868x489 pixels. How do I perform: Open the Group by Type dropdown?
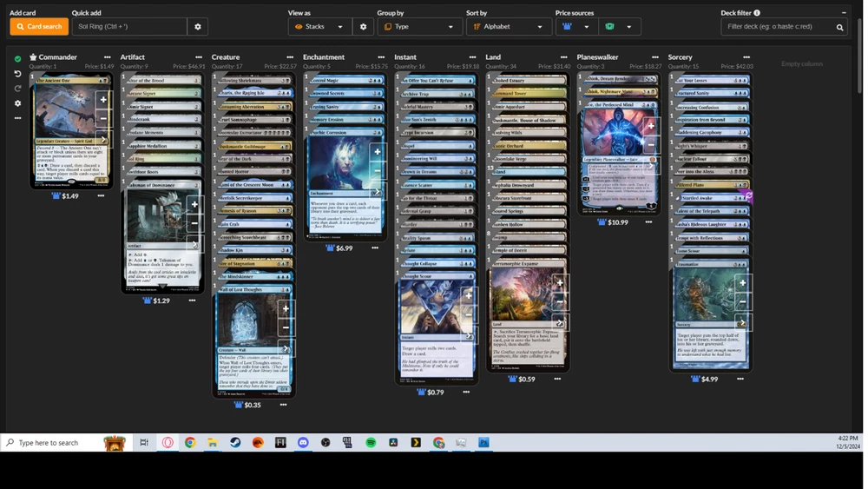tap(419, 27)
